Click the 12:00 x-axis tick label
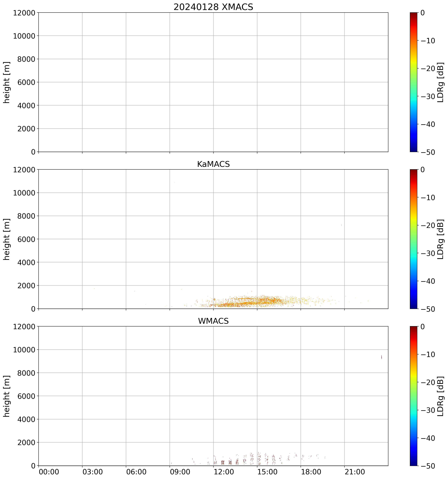The height and width of the screenshot is (479, 448). (x=224, y=472)
